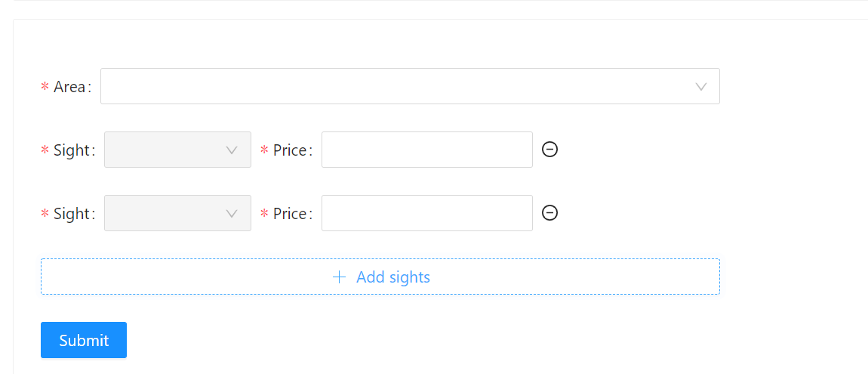The image size is (868, 374).
Task: Open the Area select box
Action: 410,86
